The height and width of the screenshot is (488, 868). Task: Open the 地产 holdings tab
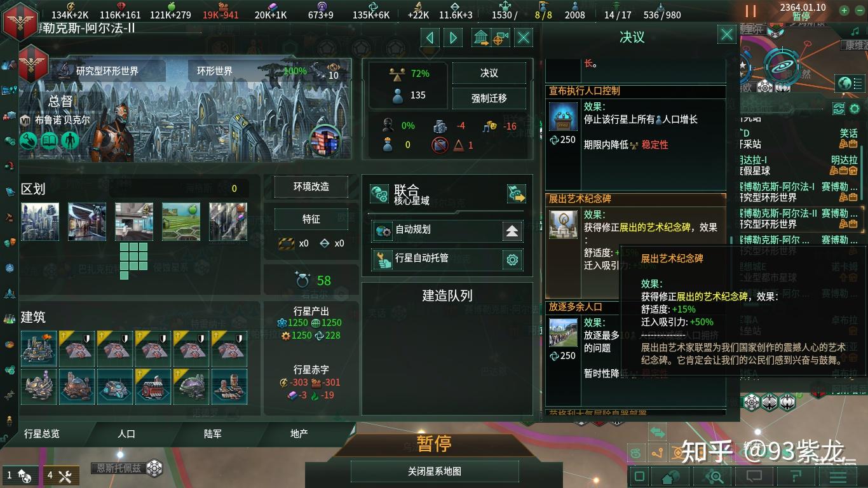299,434
